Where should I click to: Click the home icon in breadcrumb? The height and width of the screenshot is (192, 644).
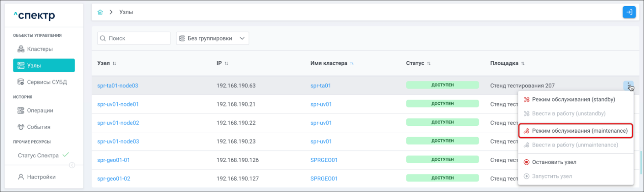[x=100, y=12]
